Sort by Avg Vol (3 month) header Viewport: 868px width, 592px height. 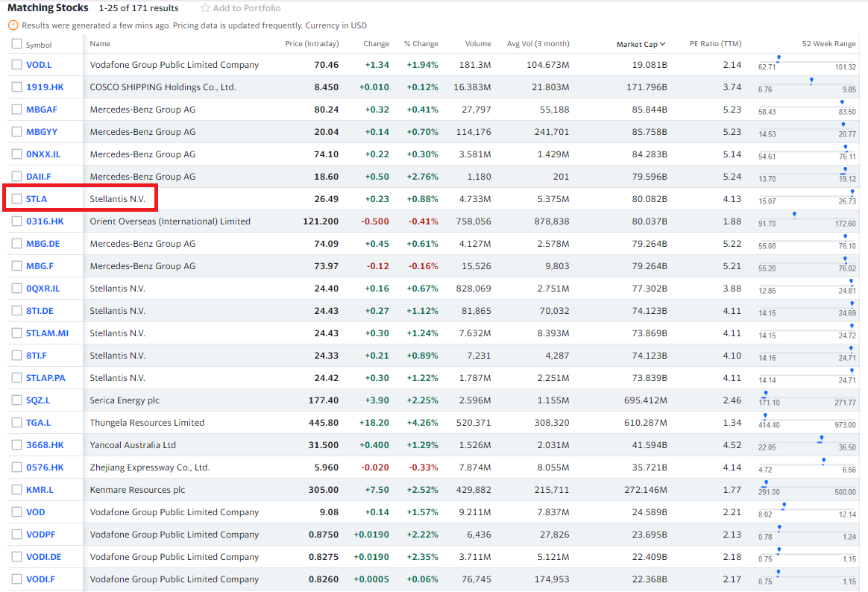(538, 44)
